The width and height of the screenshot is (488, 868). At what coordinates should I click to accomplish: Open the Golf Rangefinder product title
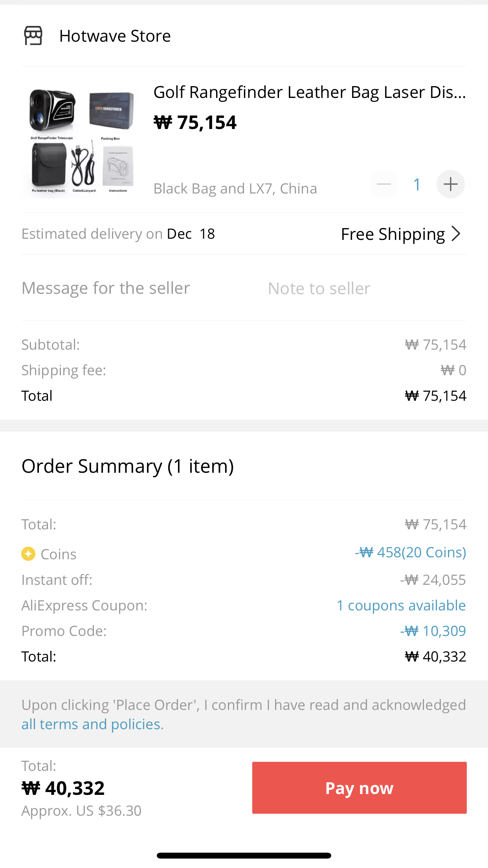coord(309,92)
